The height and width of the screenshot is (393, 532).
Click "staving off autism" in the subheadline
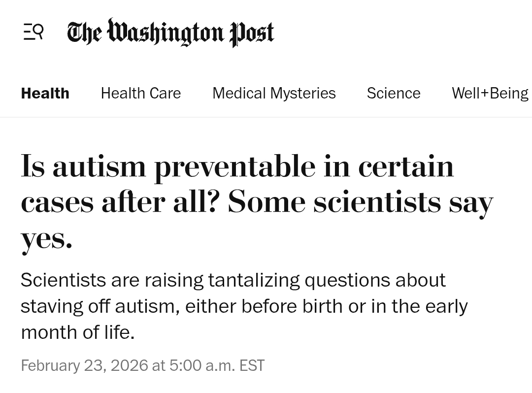pos(98,306)
